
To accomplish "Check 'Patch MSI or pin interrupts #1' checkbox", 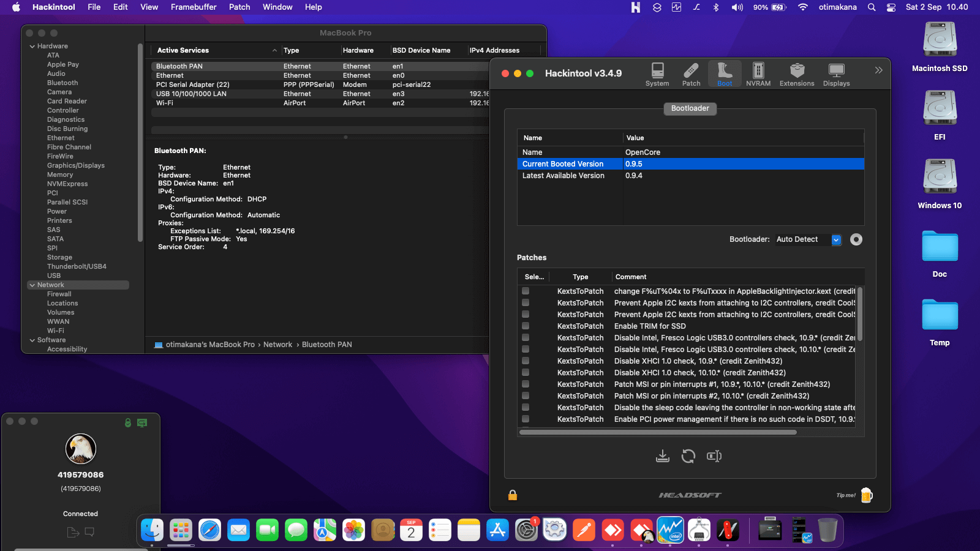I will [526, 384].
